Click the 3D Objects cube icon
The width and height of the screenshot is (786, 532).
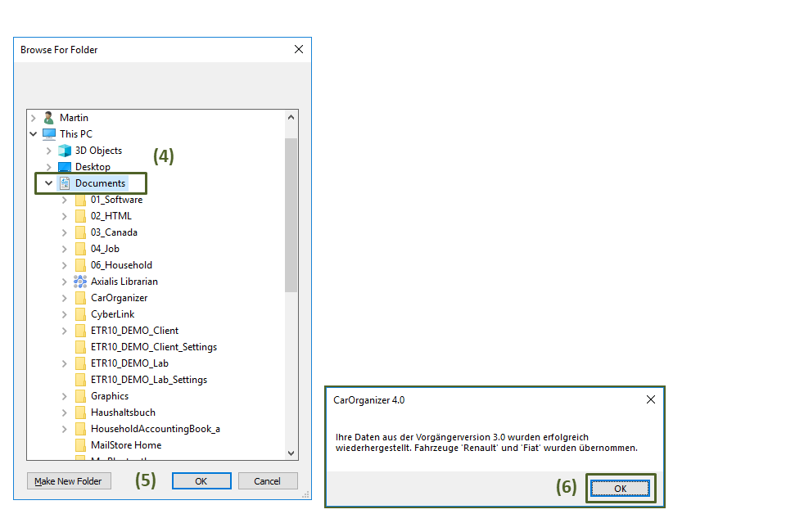65,151
